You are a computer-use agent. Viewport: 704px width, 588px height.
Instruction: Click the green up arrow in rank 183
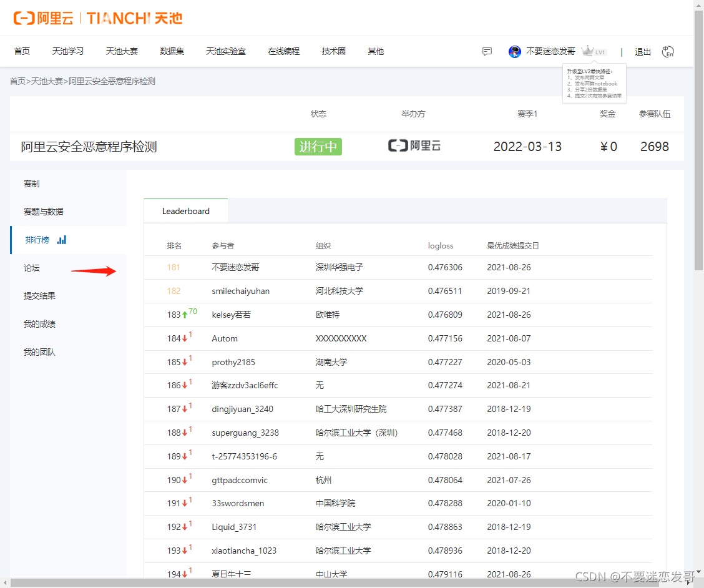[185, 315]
